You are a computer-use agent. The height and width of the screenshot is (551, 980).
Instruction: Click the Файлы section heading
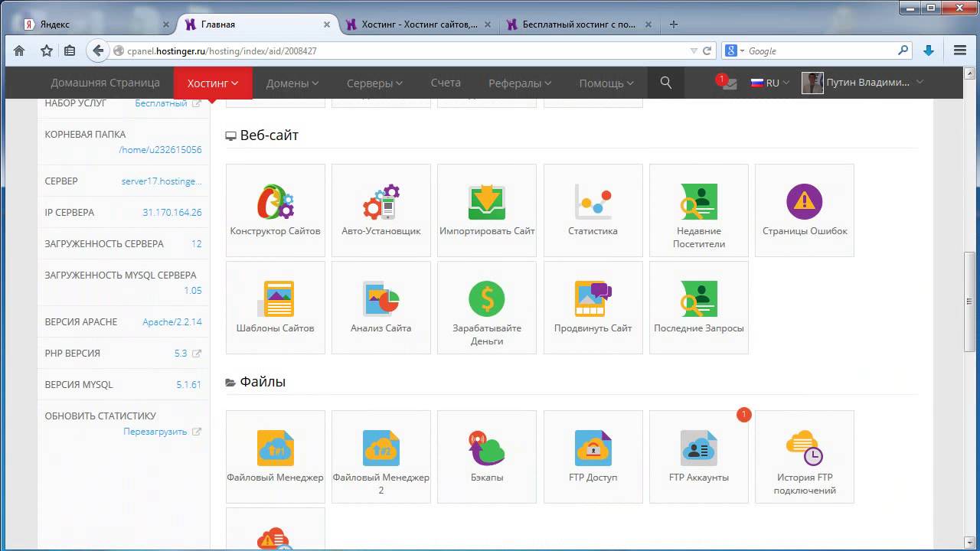pyautogui.click(x=263, y=382)
